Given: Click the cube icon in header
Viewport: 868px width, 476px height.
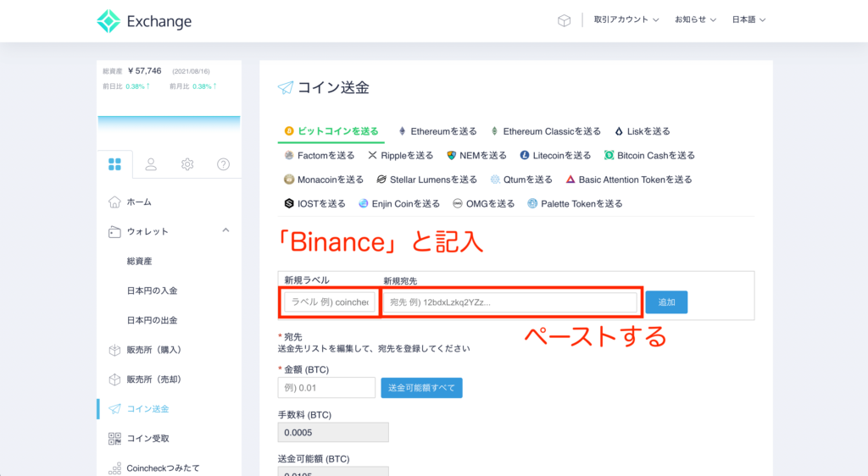Looking at the screenshot, I should click(x=564, y=20).
